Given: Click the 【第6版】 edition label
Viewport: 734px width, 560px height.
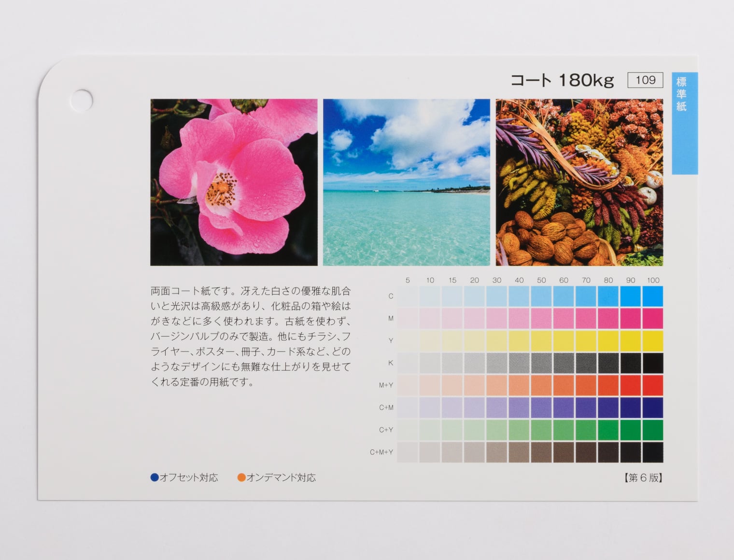Looking at the screenshot, I should click(x=643, y=477).
